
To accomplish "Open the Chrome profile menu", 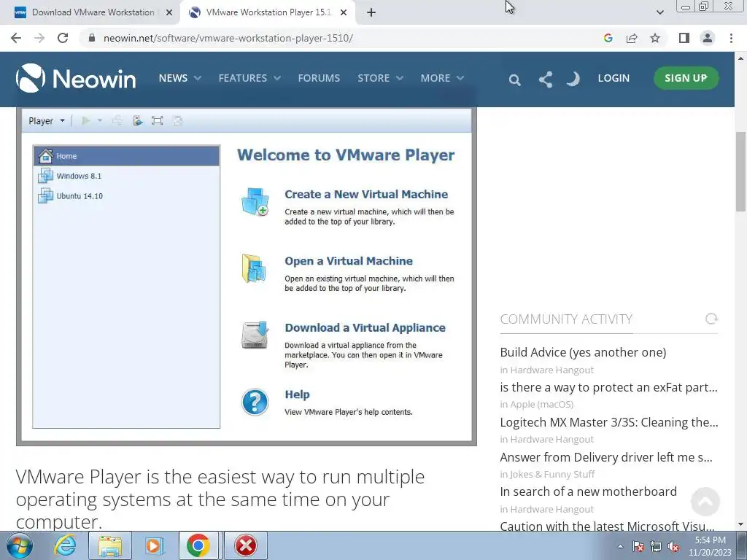I will pyautogui.click(x=708, y=38).
